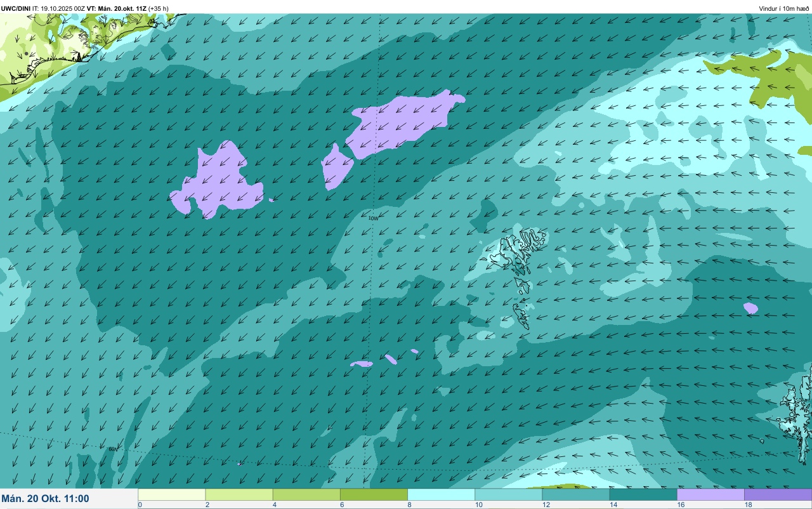Click the 18+ darker purple legend swatch
Screen dimensions: 812x509
coord(778,494)
